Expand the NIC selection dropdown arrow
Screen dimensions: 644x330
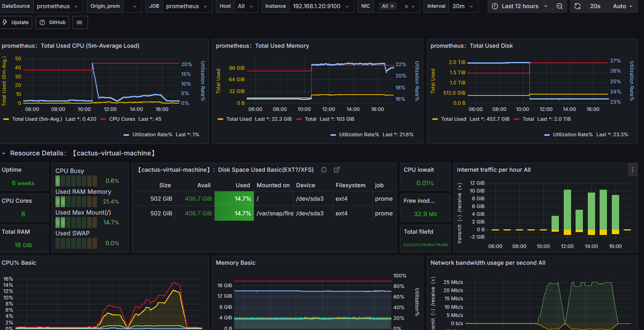[413, 7]
